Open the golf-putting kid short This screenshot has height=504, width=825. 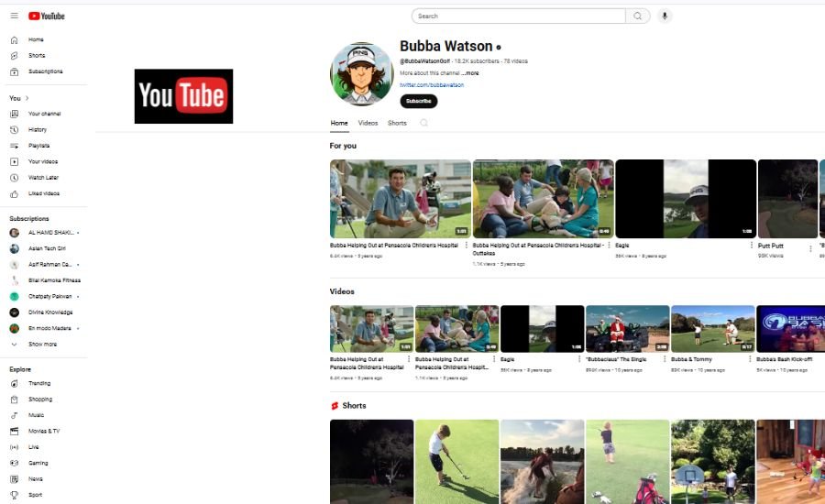[456, 461]
